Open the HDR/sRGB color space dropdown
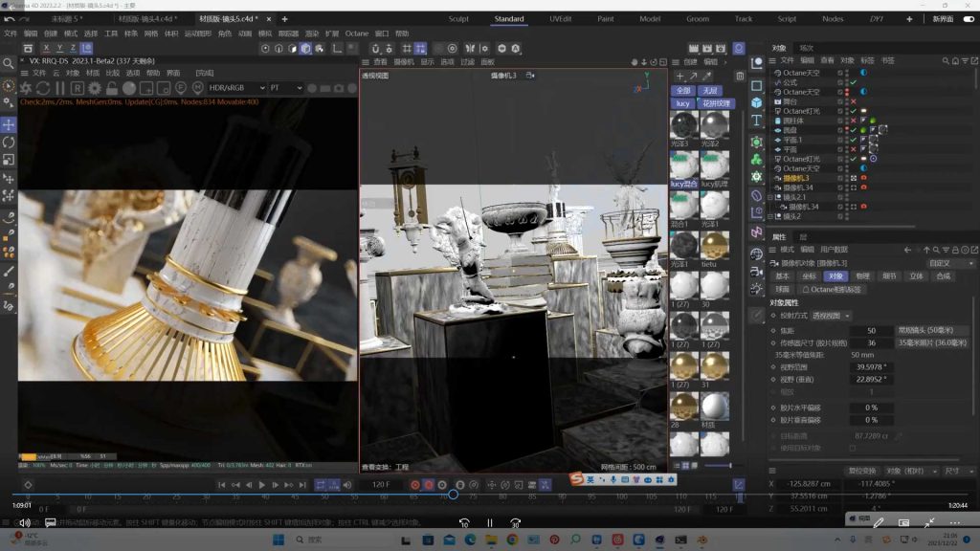The width and height of the screenshot is (980, 551). [234, 88]
